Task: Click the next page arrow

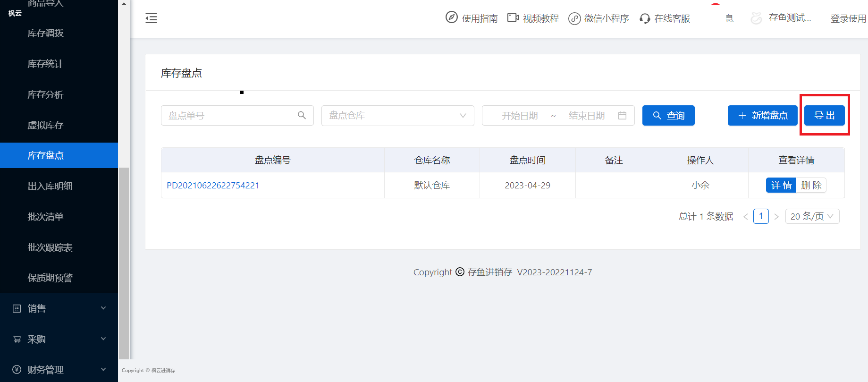Action: (x=776, y=217)
